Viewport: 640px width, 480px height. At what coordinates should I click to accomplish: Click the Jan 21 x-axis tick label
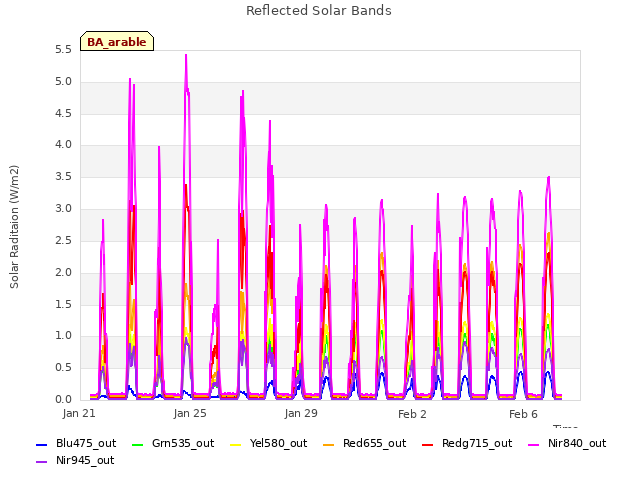pyautogui.click(x=79, y=414)
